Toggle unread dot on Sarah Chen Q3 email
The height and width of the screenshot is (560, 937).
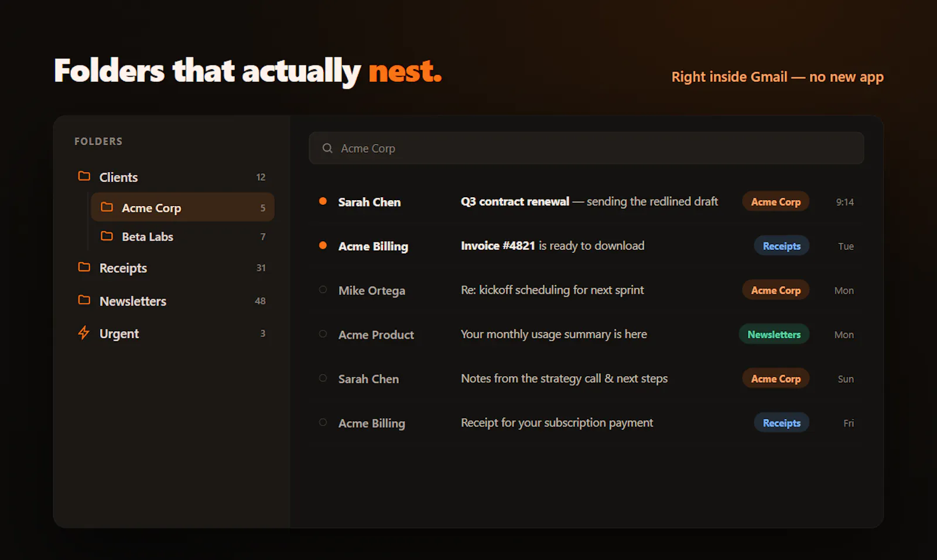pyautogui.click(x=323, y=201)
